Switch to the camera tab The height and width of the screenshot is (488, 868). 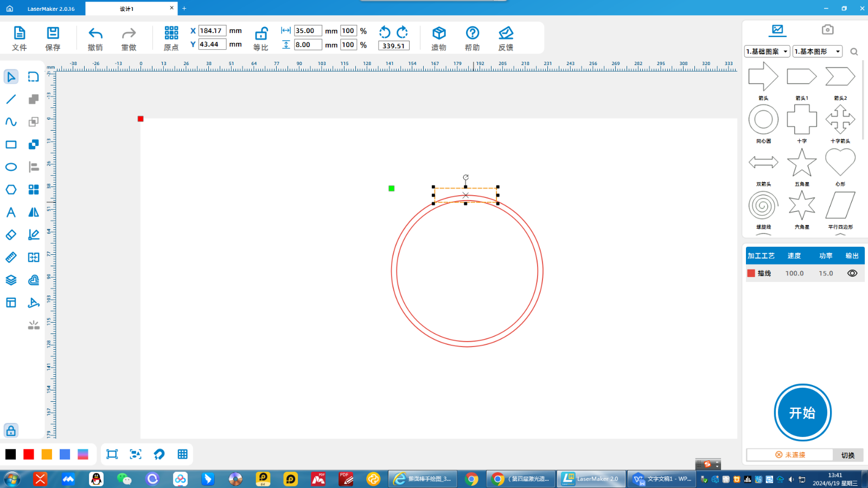point(827,30)
